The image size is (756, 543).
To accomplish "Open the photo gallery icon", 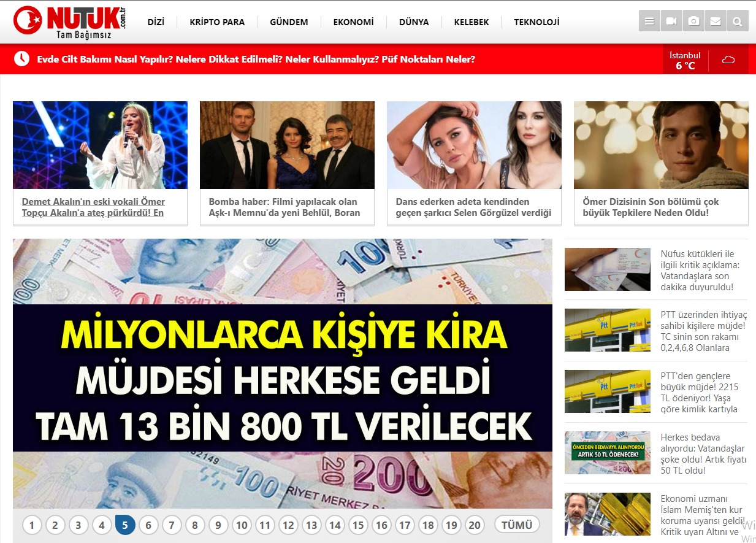I will [x=693, y=21].
